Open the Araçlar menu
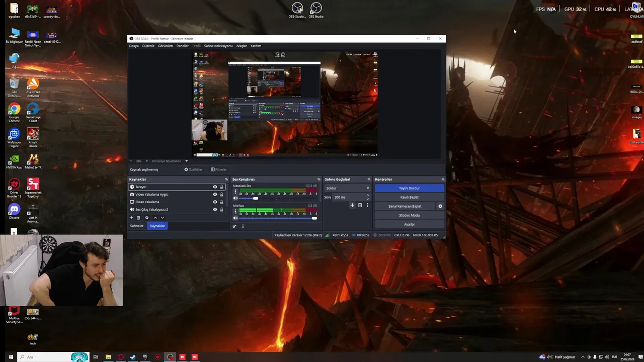 [x=242, y=46]
